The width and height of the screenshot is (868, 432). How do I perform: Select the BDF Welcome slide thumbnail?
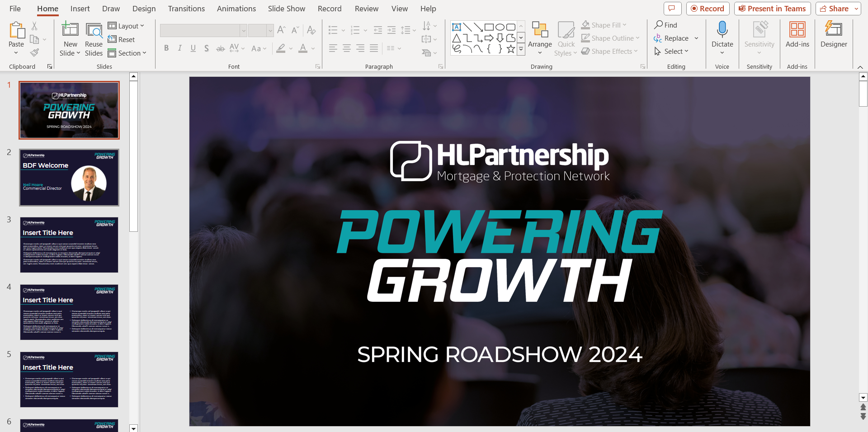click(69, 178)
